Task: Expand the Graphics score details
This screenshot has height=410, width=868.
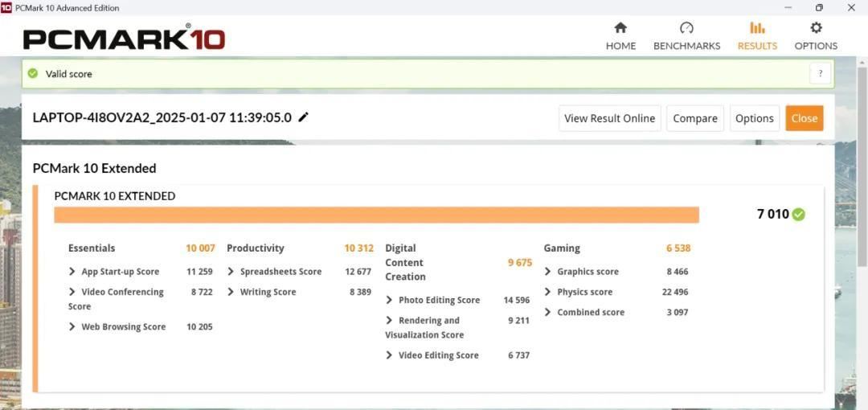Action: [x=548, y=272]
